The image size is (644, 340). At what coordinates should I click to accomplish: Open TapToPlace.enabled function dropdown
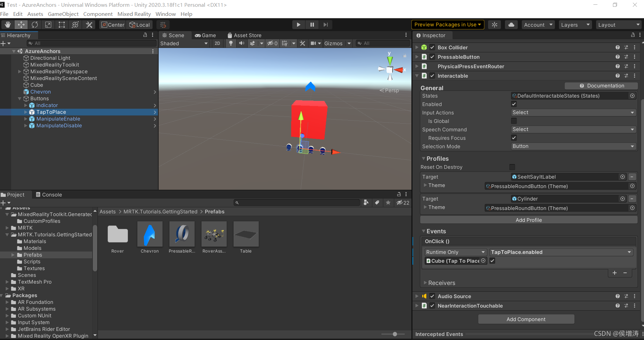pyautogui.click(x=561, y=252)
